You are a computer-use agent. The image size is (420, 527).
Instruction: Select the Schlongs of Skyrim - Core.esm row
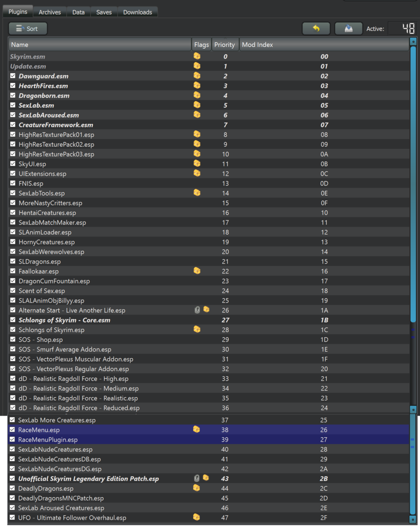tap(209, 320)
